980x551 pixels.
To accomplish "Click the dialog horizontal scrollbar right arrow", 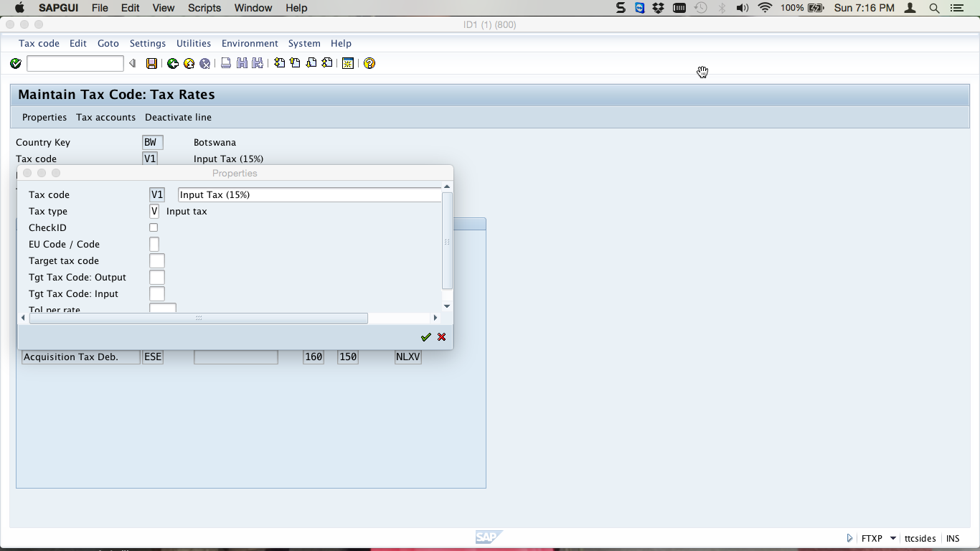I will (x=435, y=318).
